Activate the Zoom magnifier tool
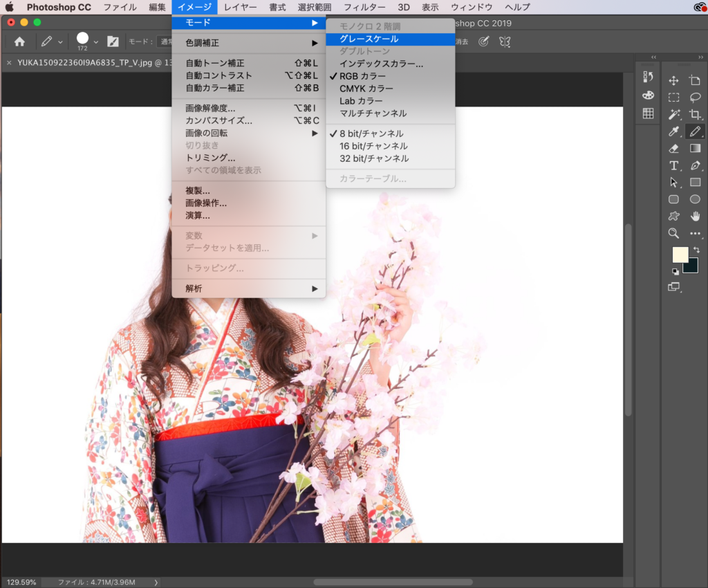Viewport: 708px width, 588px height. [x=673, y=233]
